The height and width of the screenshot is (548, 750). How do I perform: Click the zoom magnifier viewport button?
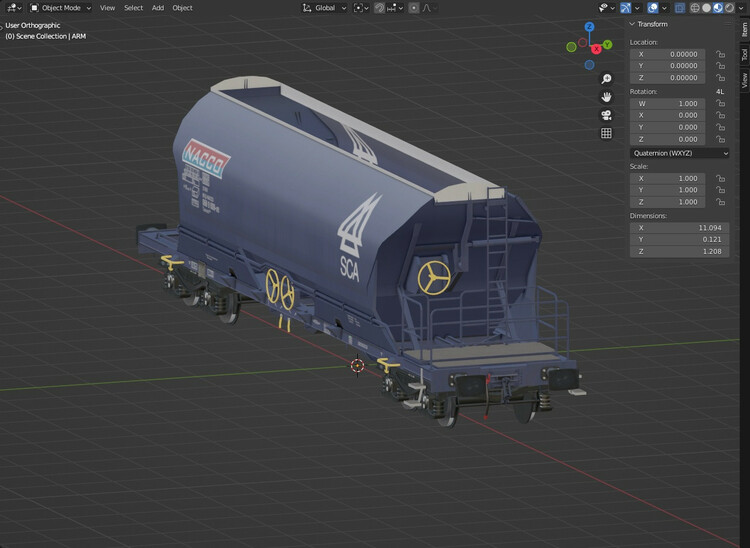(x=606, y=78)
